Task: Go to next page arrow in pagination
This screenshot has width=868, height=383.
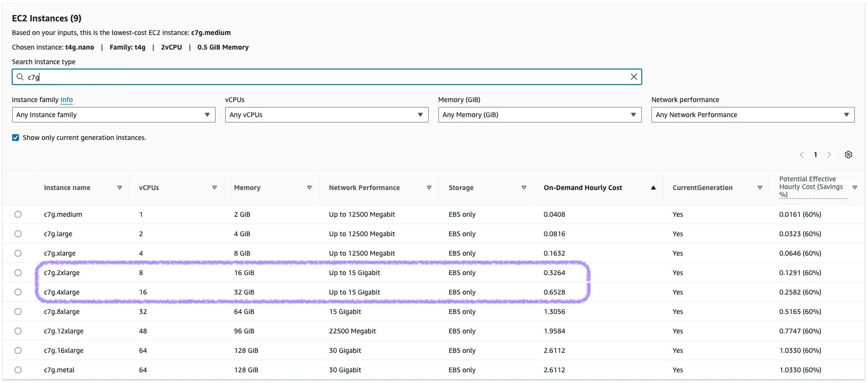Action: [x=829, y=155]
